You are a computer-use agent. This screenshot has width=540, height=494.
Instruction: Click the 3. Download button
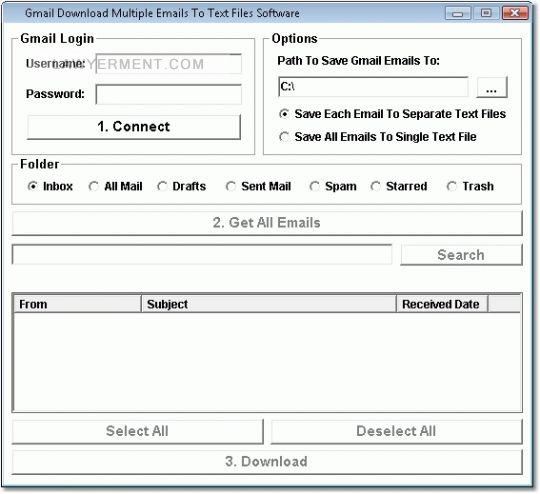pos(267,462)
